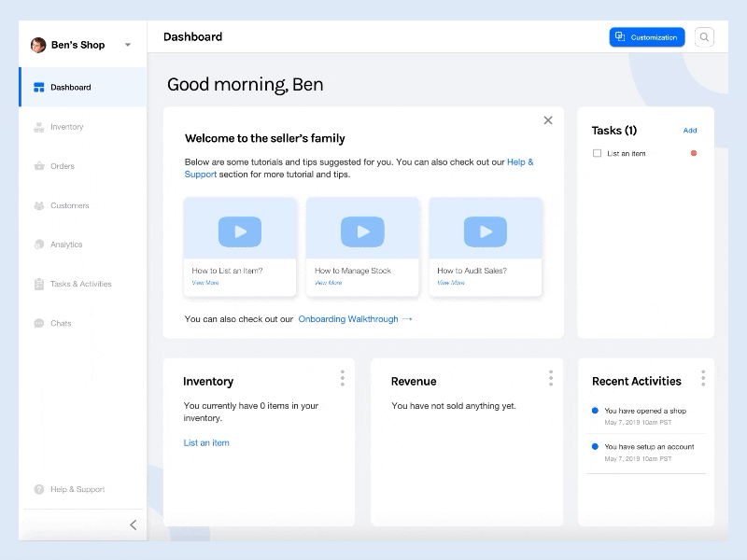Click the Ben's Shop name

coord(78,45)
